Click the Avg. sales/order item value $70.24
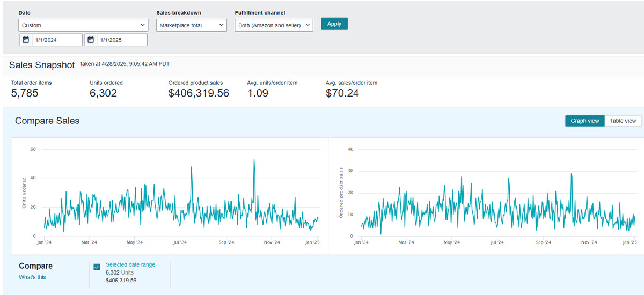The width and height of the screenshot is (644, 295). click(x=342, y=93)
